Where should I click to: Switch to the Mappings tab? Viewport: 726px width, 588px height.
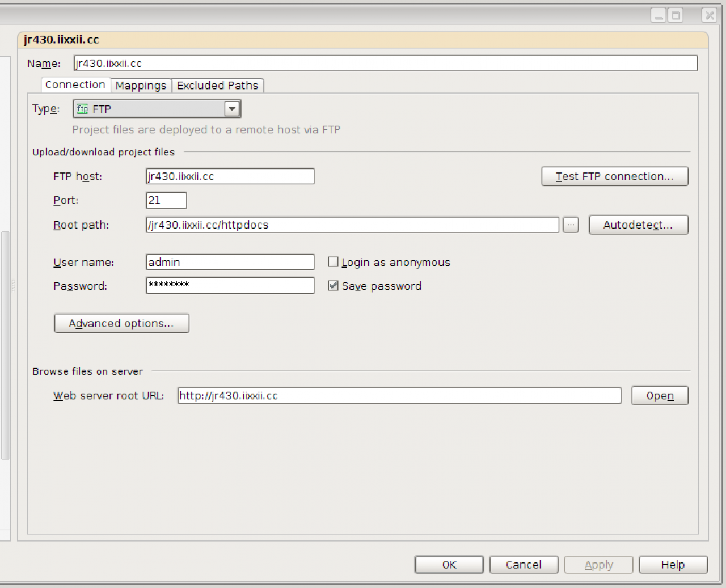pyautogui.click(x=141, y=86)
